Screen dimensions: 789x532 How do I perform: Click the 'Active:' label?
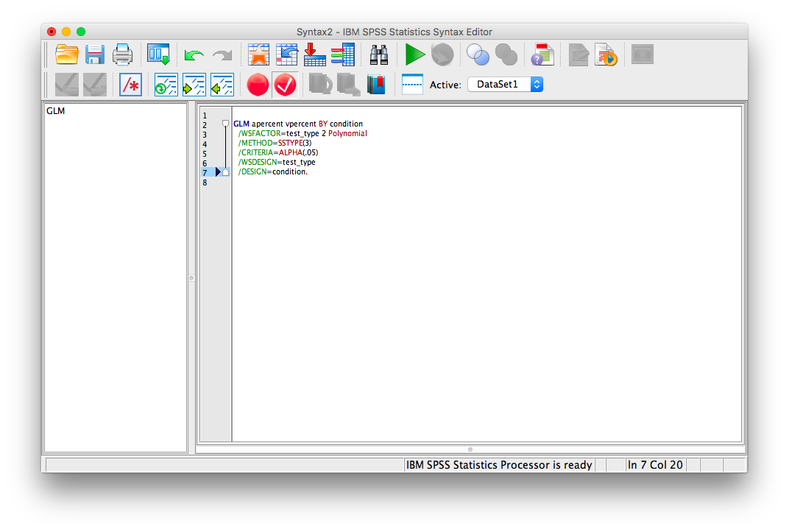click(x=445, y=85)
